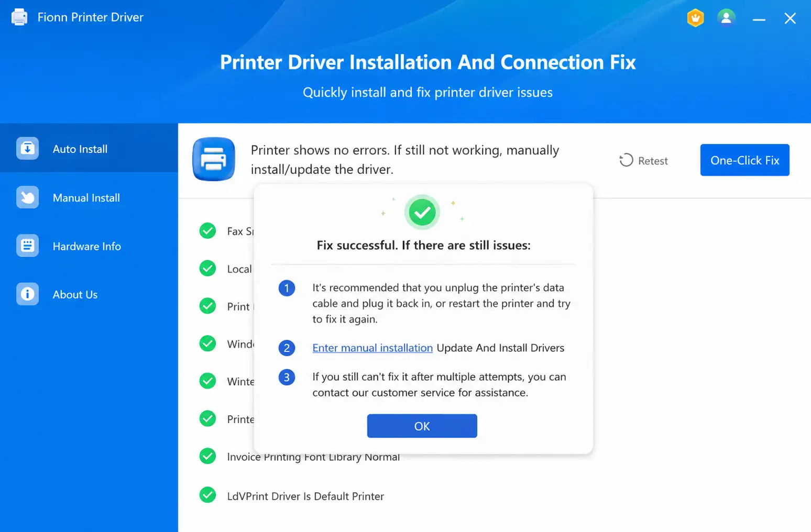Screen dimensions: 811x532
Task: Click the tip about unplugging the printer's data cable
Action: click(441, 304)
